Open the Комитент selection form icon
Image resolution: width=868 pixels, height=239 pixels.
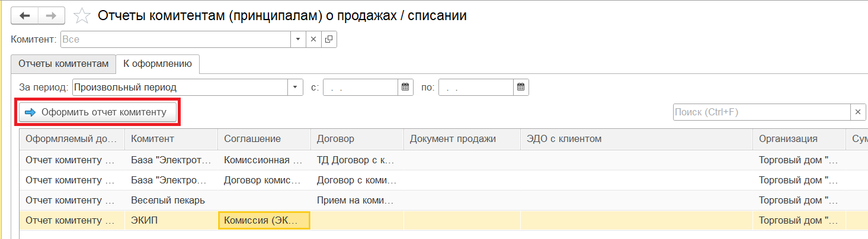[329, 40]
